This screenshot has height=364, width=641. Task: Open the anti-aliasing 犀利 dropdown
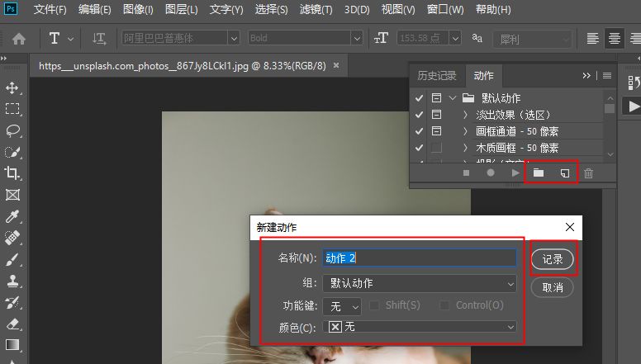pos(533,40)
